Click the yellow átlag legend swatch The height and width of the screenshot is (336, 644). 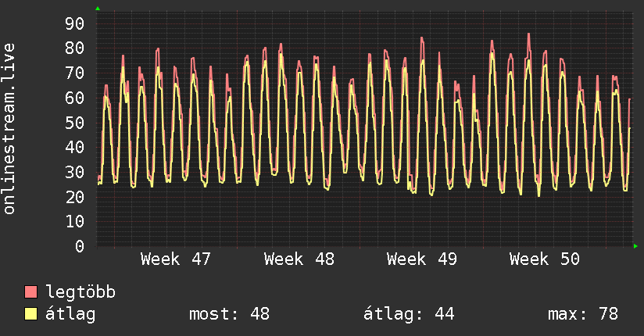pyautogui.click(x=30, y=314)
